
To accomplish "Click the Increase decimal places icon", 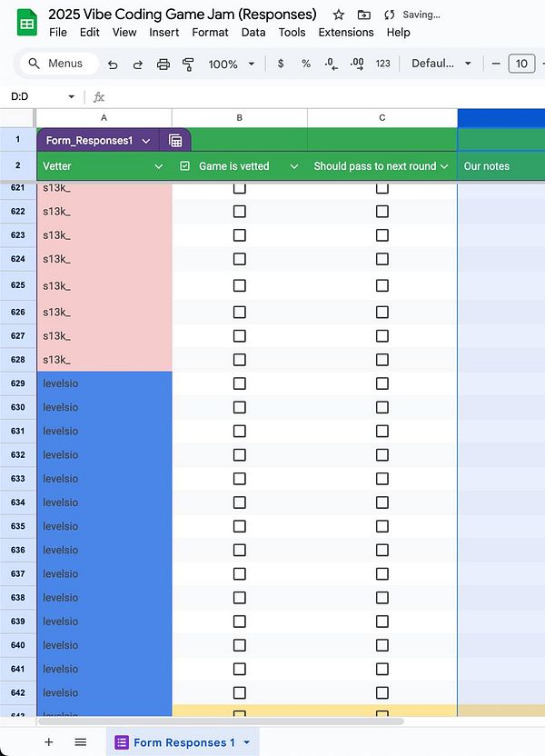I will coord(356,64).
